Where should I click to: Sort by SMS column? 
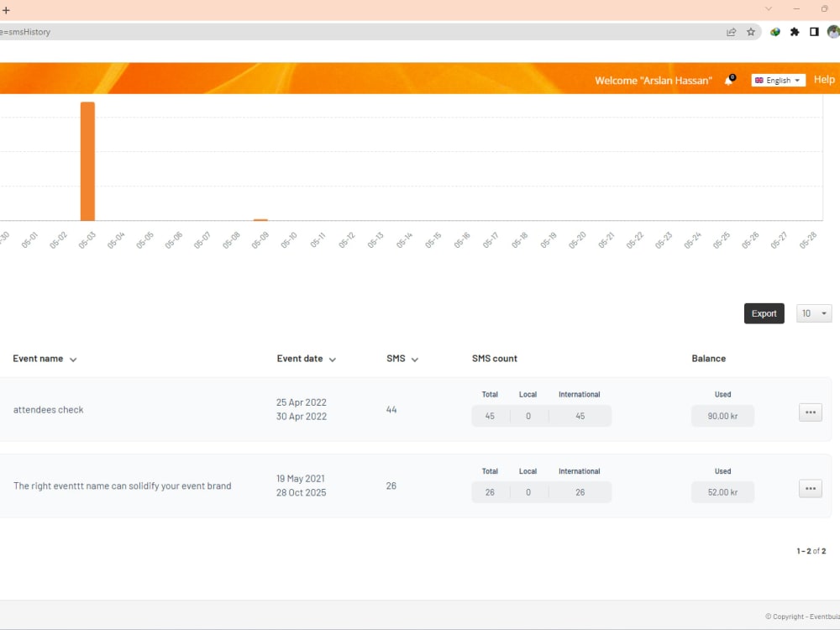(x=402, y=359)
